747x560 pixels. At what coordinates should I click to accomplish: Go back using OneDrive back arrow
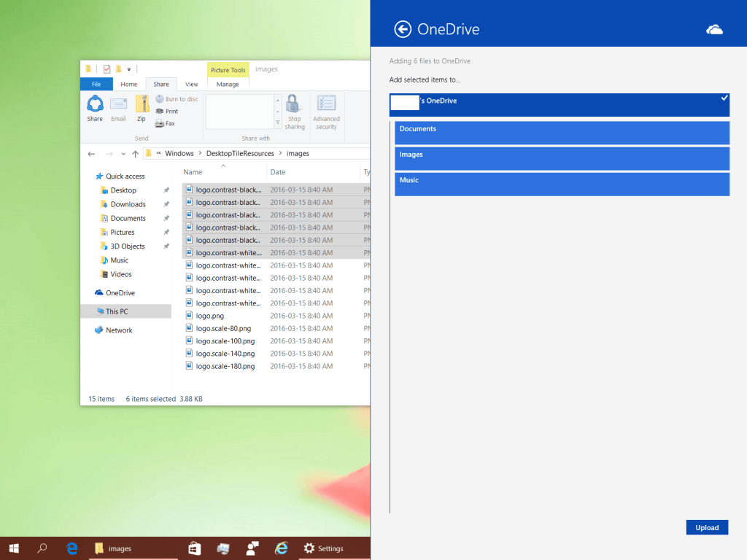point(403,29)
